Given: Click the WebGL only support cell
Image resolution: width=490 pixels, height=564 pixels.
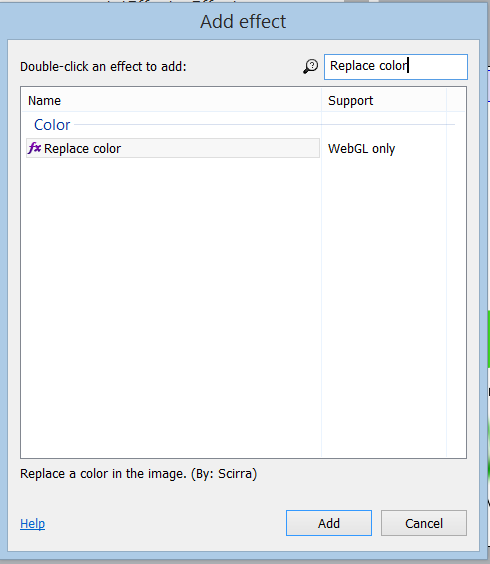Looking at the screenshot, I should [361, 149].
